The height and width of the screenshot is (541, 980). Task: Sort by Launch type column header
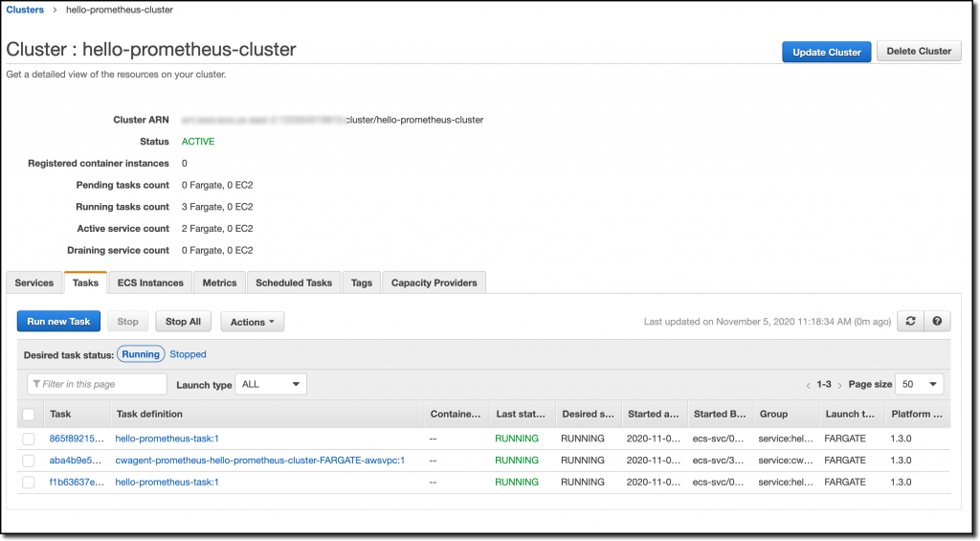click(x=850, y=414)
